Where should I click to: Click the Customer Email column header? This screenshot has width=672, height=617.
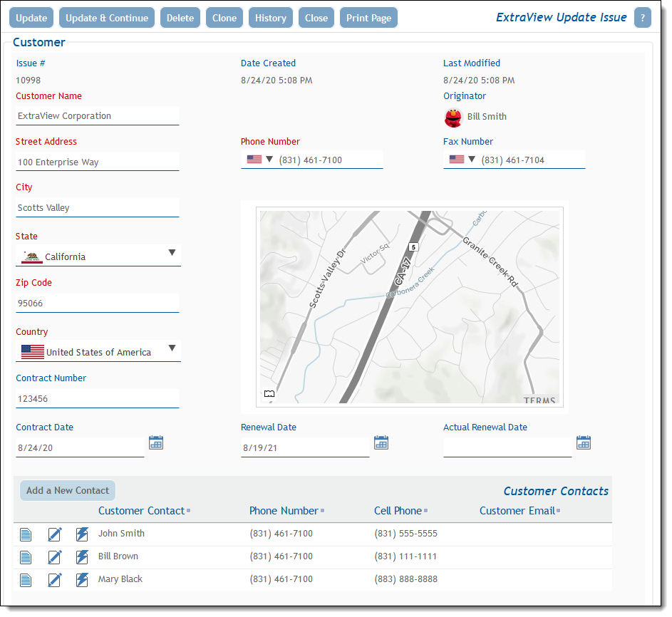(x=517, y=511)
